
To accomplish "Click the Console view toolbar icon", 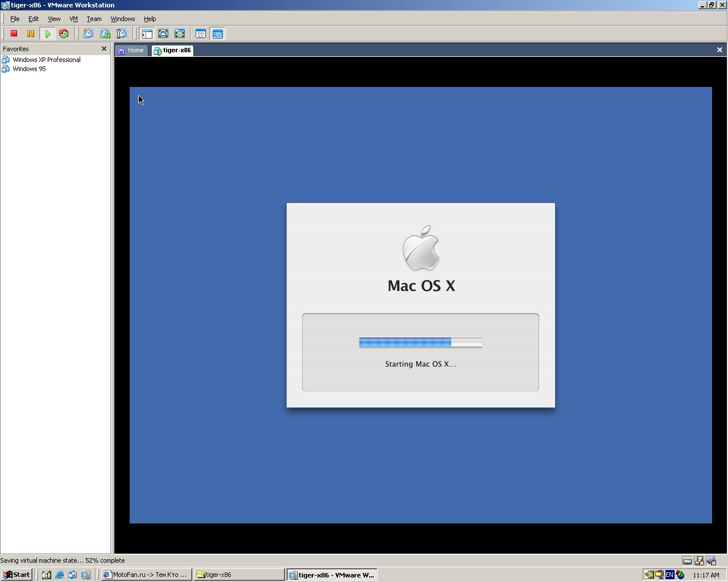I will [x=217, y=34].
